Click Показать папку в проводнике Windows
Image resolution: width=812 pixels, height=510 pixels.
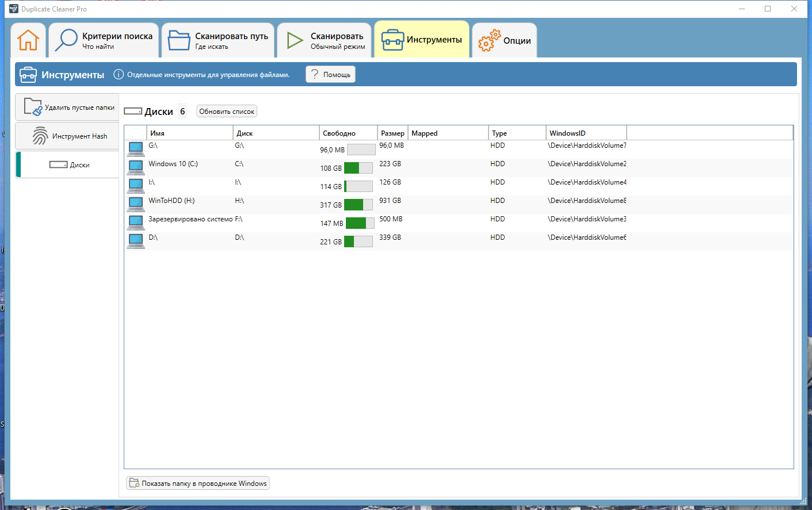pyautogui.click(x=198, y=483)
